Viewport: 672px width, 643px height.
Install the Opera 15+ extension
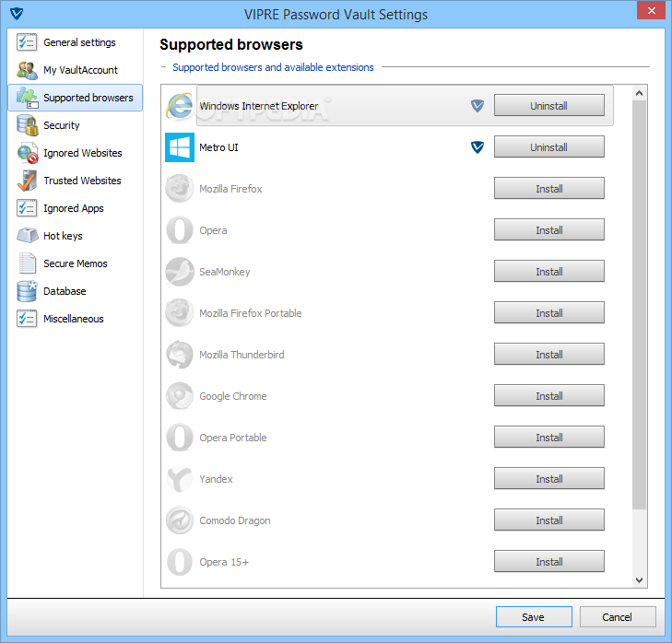549,562
